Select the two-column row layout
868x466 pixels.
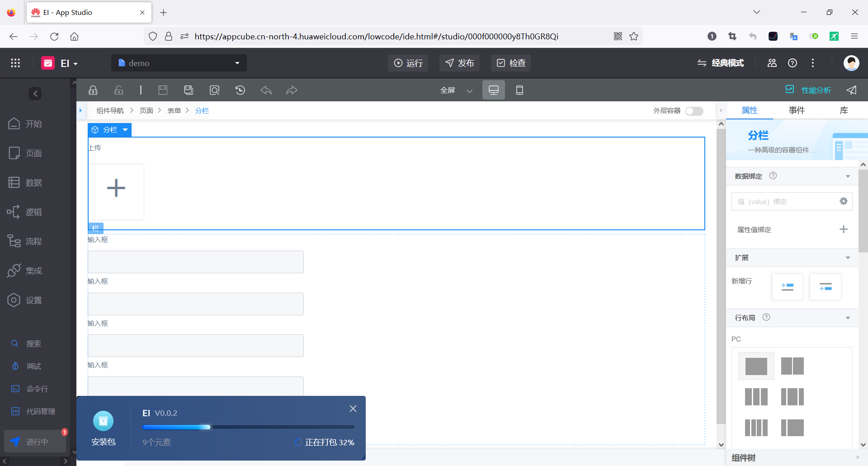(x=793, y=366)
